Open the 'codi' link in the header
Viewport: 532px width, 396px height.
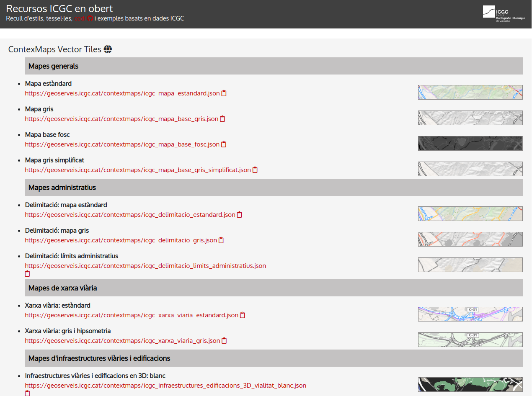click(80, 18)
